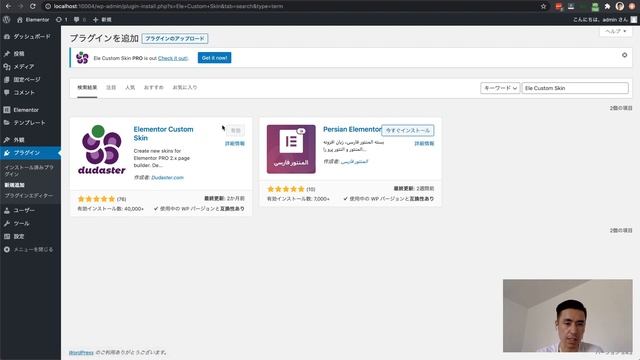
Task: Click the Persian Elementor title
Action: tap(352, 129)
